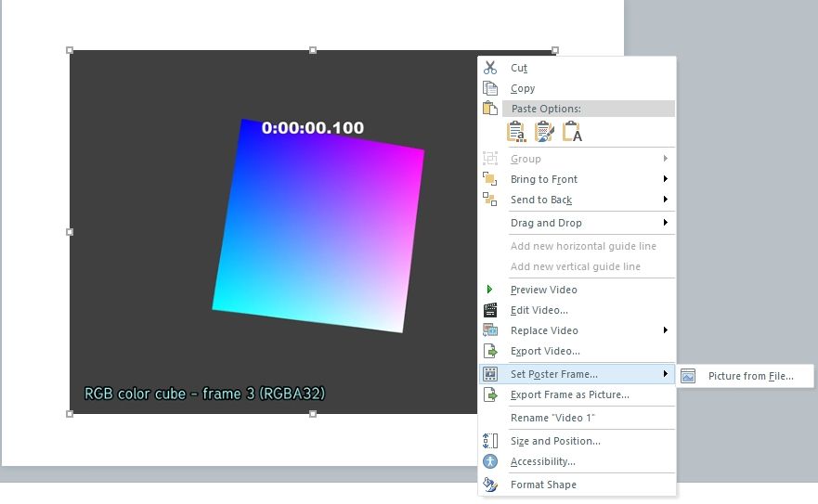The height and width of the screenshot is (504, 818).
Task: Click the Set Poster Frame filmstrip icon
Action: tap(490, 373)
